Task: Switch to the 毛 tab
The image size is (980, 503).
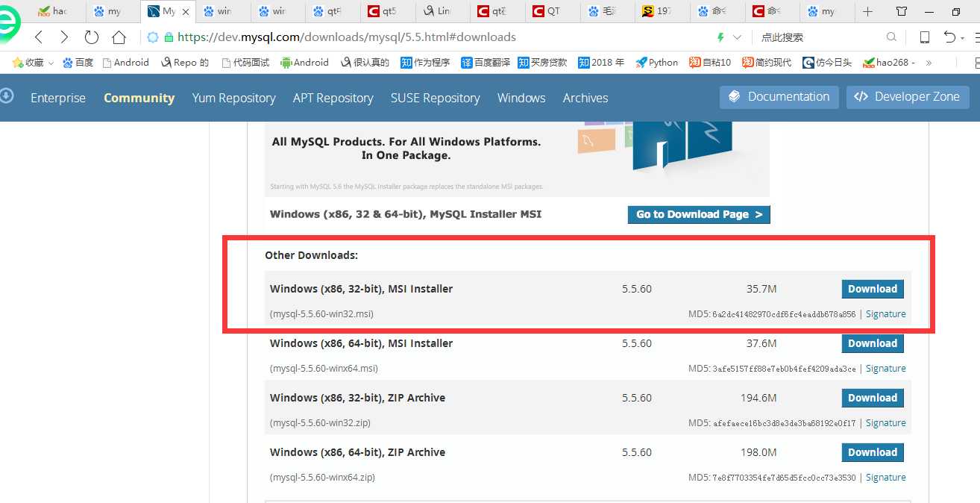Action: click(609, 12)
